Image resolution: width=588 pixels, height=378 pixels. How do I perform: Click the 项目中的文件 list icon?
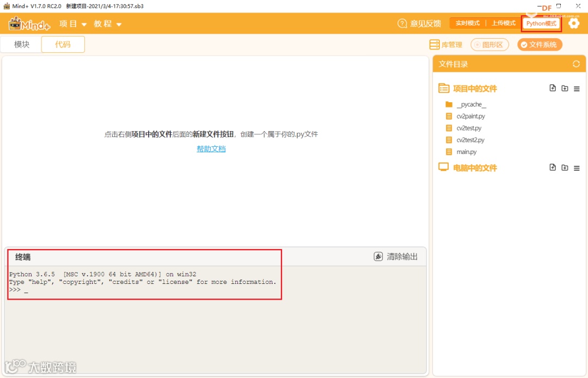pyautogui.click(x=444, y=89)
